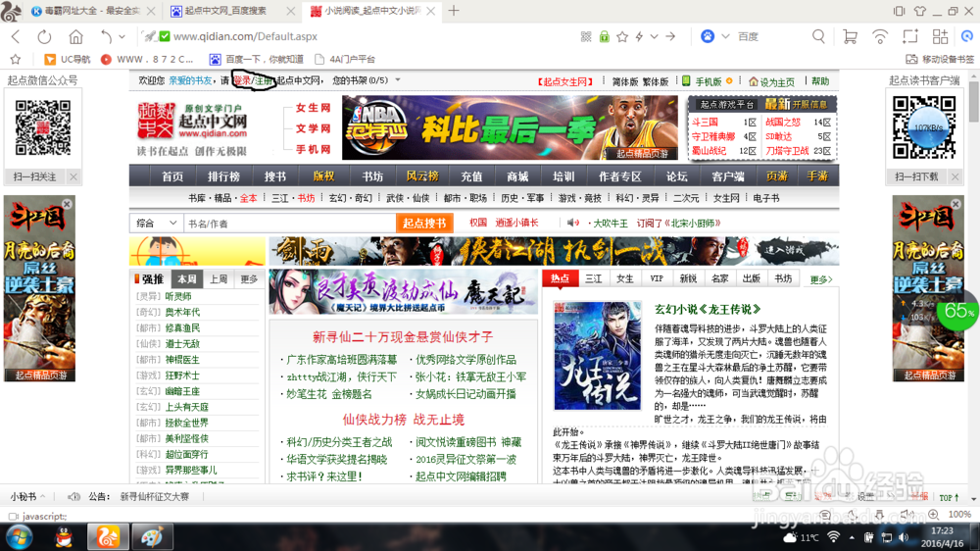Screen dimensions: 980x551
Task: Open 新寻仙二十万现金悬赏仙侠才子 headline
Action: coord(403,337)
